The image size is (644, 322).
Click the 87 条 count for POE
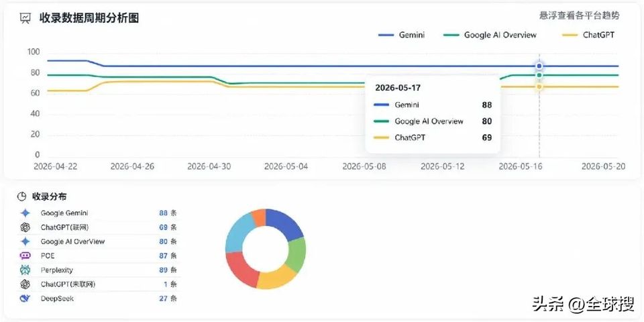click(168, 256)
